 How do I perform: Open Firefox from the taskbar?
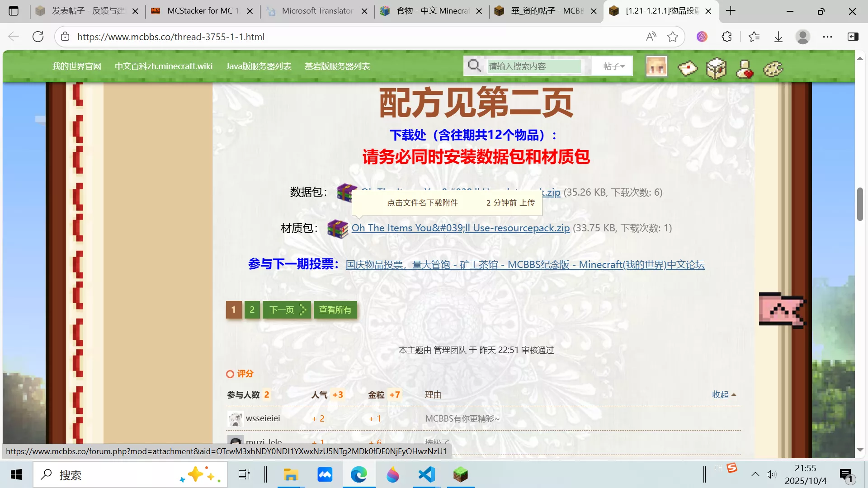point(392,474)
